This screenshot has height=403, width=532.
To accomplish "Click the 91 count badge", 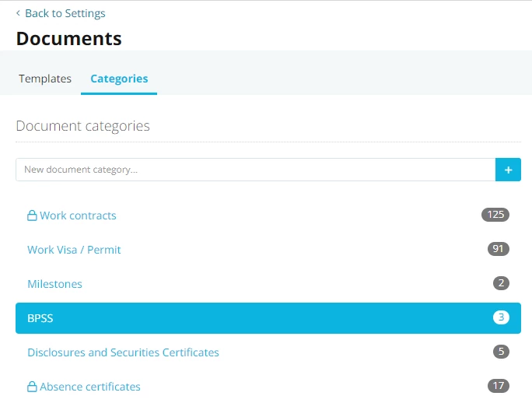I will [498, 249].
